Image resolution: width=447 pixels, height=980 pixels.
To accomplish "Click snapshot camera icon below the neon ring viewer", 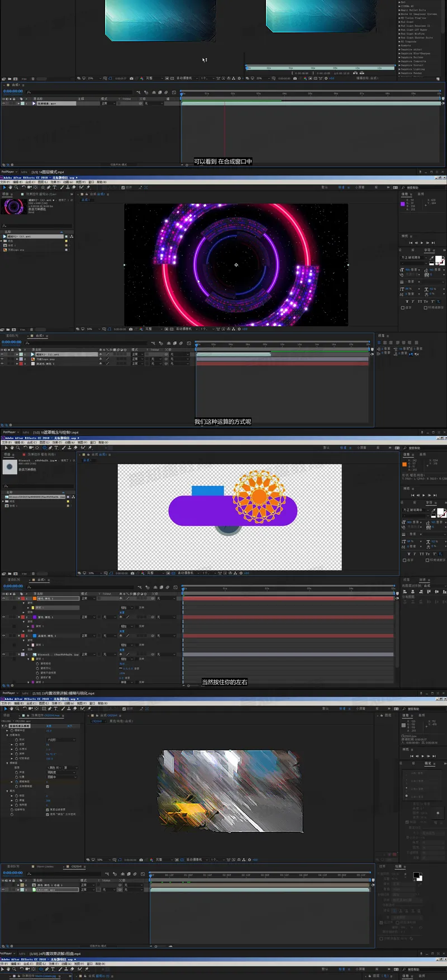I will pos(131,329).
